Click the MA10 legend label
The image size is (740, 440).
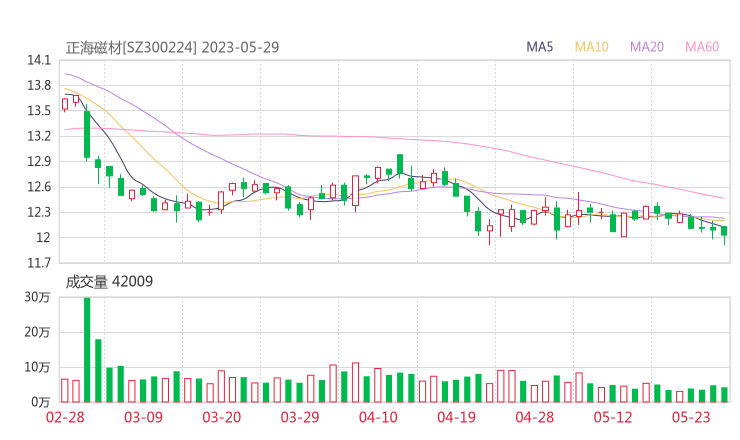(x=591, y=47)
